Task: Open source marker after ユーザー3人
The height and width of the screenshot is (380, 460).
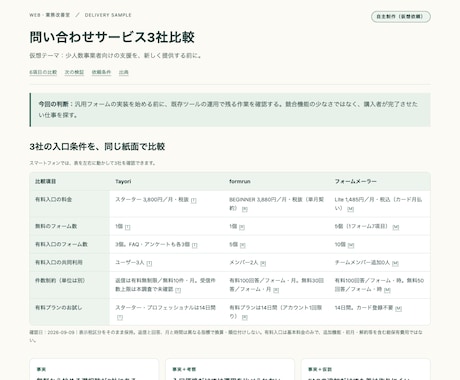Action: 149,263
